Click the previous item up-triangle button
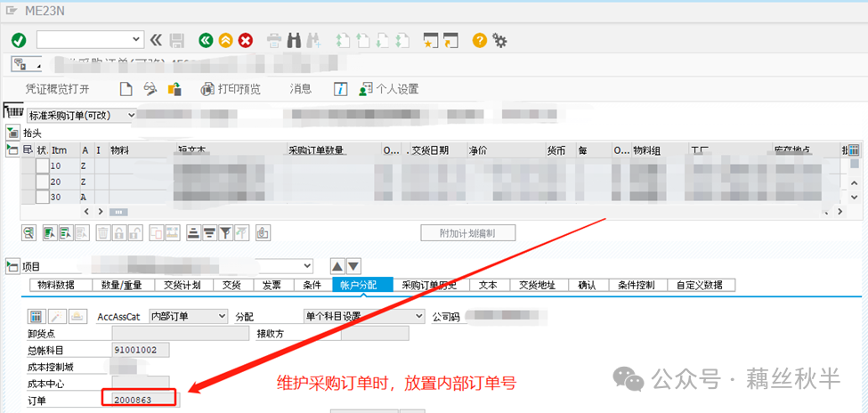868x413 pixels. click(x=337, y=266)
